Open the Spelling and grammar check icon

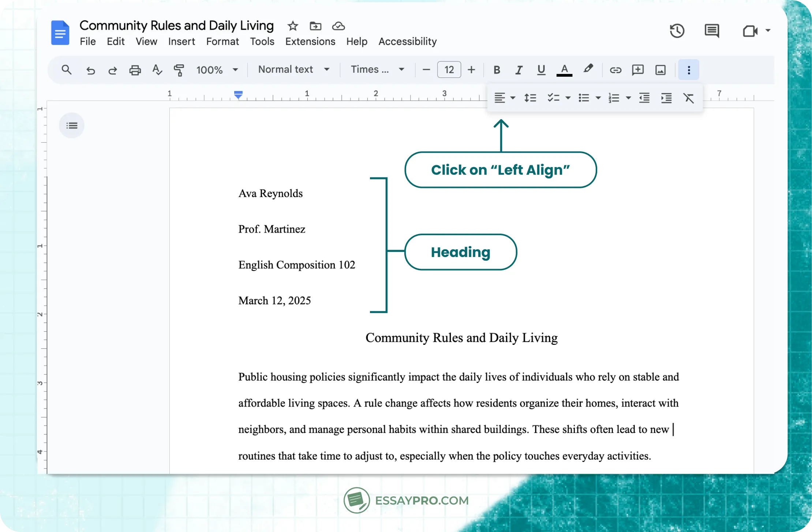[x=157, y=70]
